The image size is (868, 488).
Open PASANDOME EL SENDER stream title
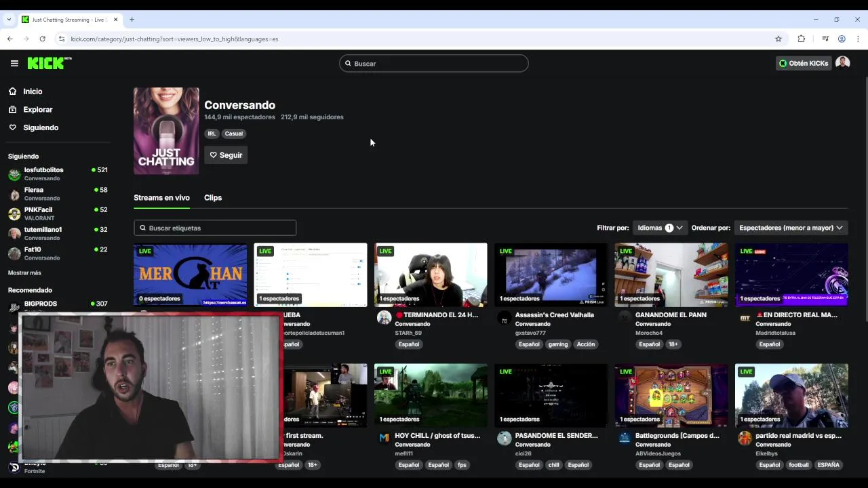tap(557, 436)
